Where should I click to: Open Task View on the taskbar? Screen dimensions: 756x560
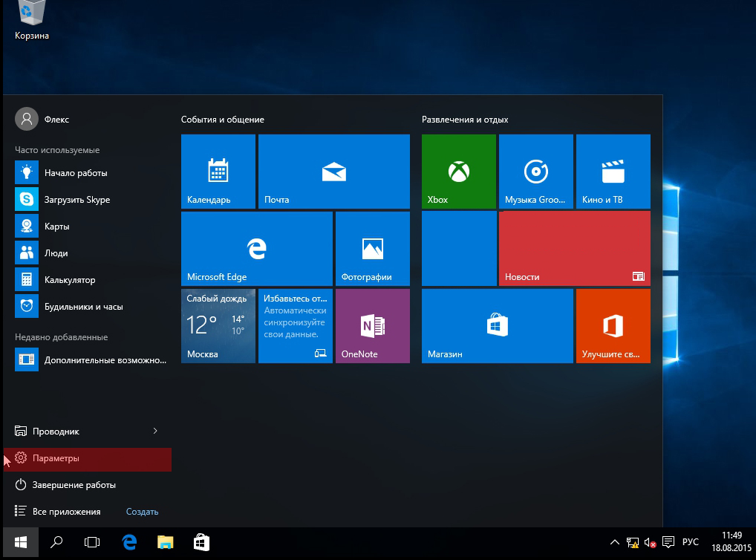92,543
